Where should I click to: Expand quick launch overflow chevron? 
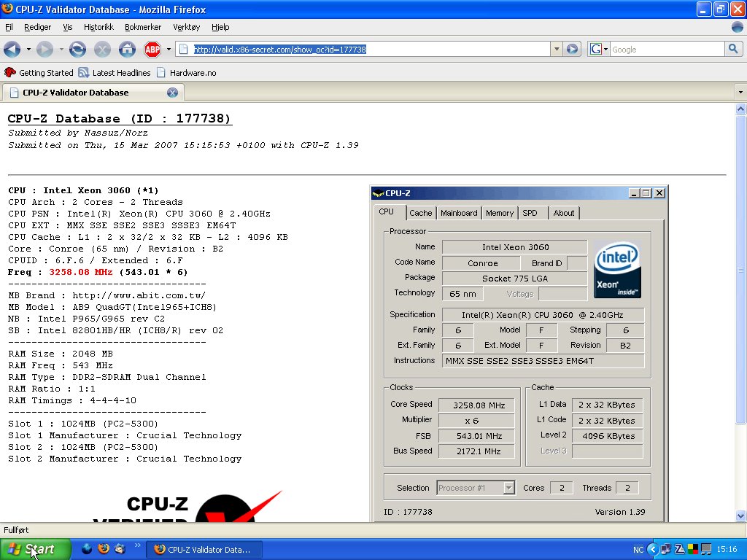pyautogui.click(x=138, y=545)
